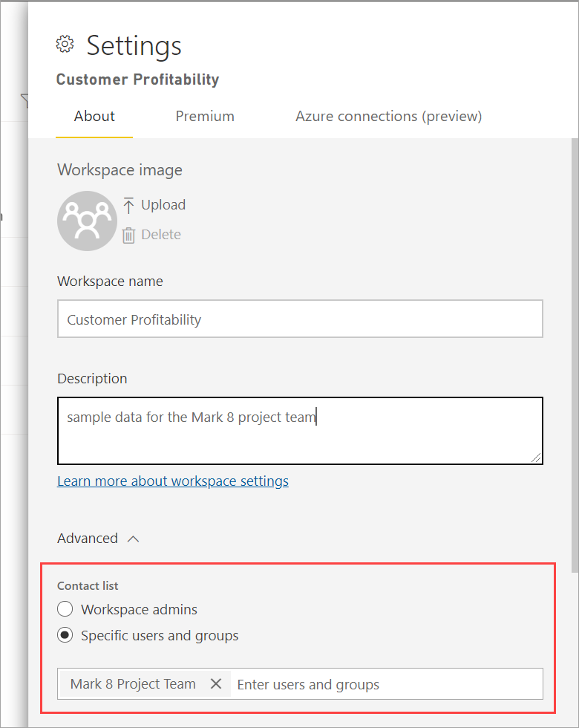Click the Learn more about workspace settings link
Viewport: 579px width, 728px height.
[173, 481]
